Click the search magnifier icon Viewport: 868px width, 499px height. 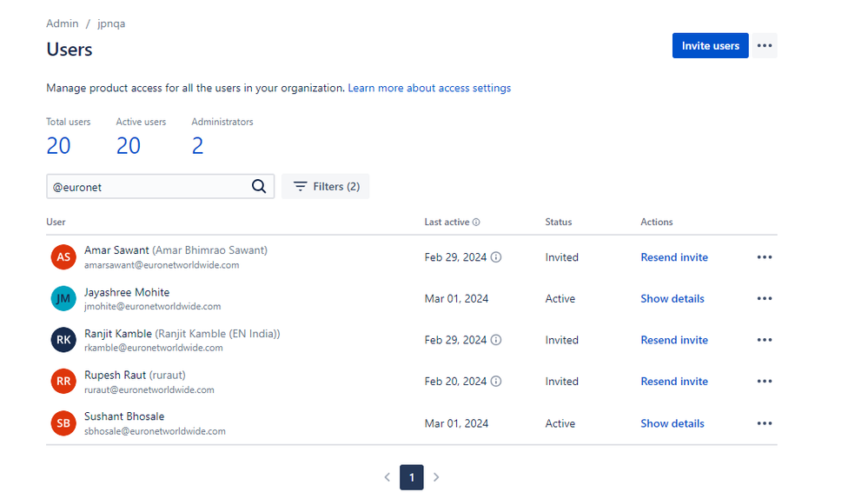click(x=259, y=186)
